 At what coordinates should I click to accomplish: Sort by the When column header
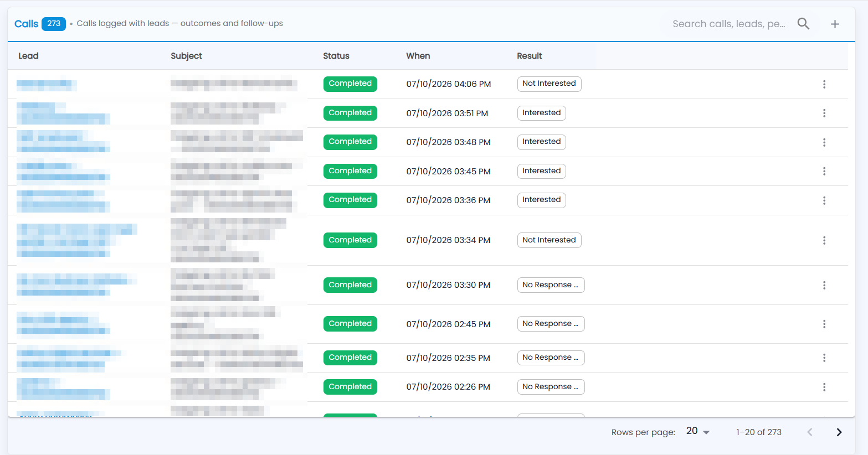418,56
